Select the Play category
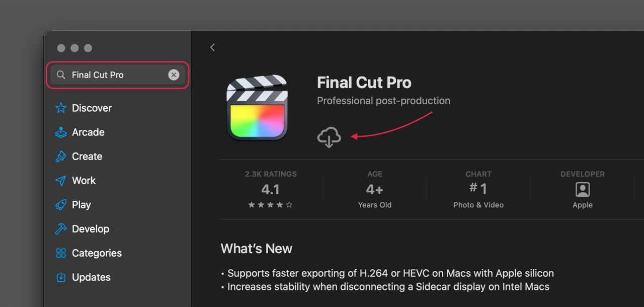 tap(81, 204)
